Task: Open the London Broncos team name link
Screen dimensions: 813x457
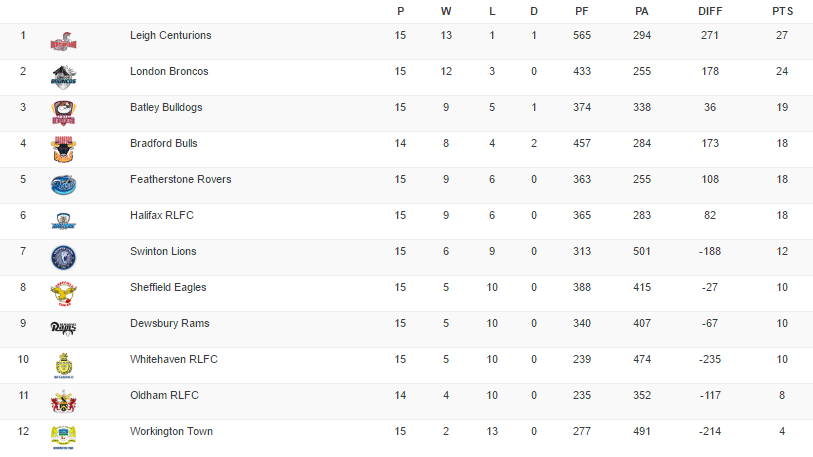Action: 168,72
